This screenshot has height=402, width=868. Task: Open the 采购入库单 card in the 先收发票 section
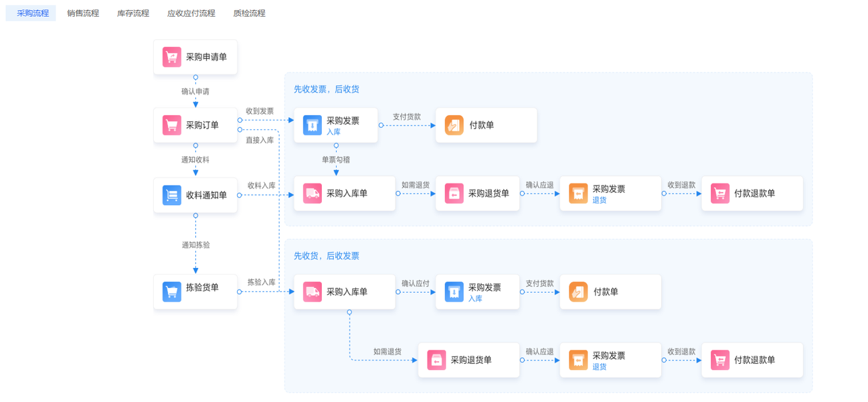tap(345, 194)
